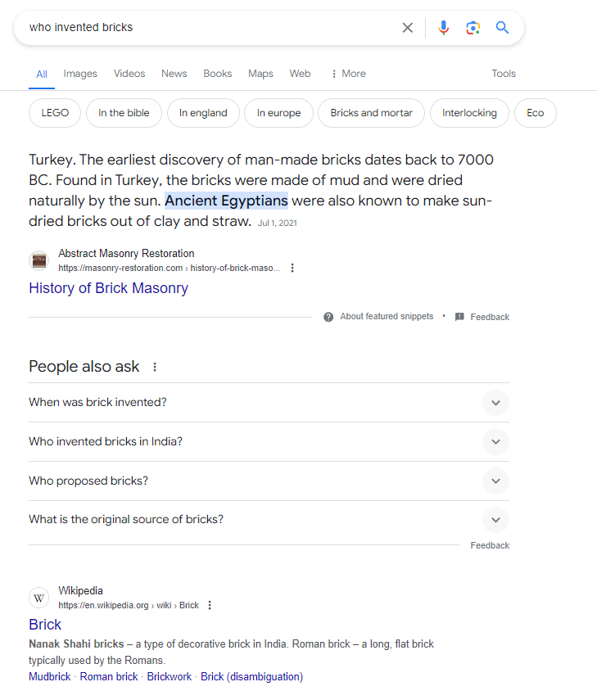This screenshot has width=597, height=700.
Task: Click the About featured snippets help icon
Action: (x=328, y=317)
